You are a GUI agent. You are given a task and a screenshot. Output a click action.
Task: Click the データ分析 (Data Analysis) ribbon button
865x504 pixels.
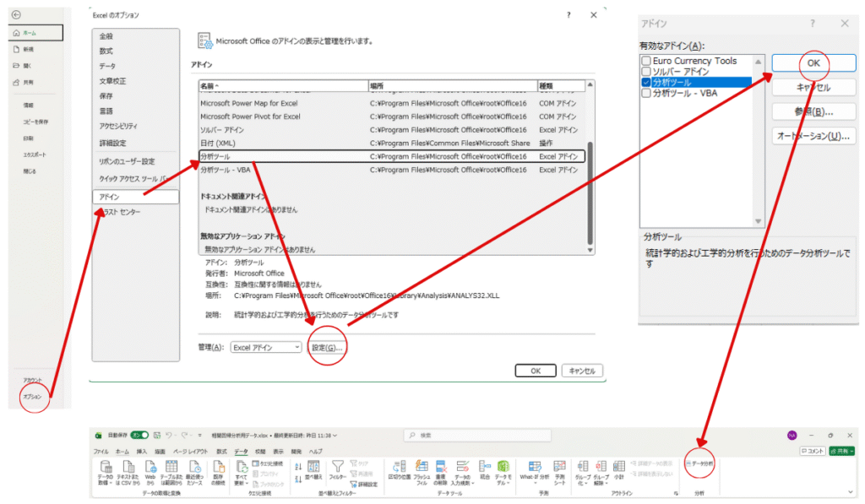coord(700,463)
